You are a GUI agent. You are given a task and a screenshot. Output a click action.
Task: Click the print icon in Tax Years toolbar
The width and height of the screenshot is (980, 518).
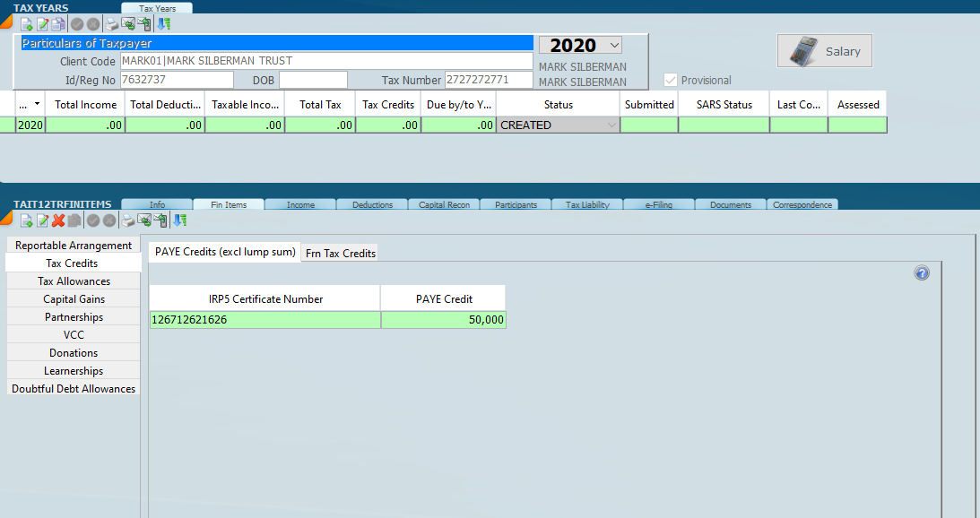click(112, 24)
